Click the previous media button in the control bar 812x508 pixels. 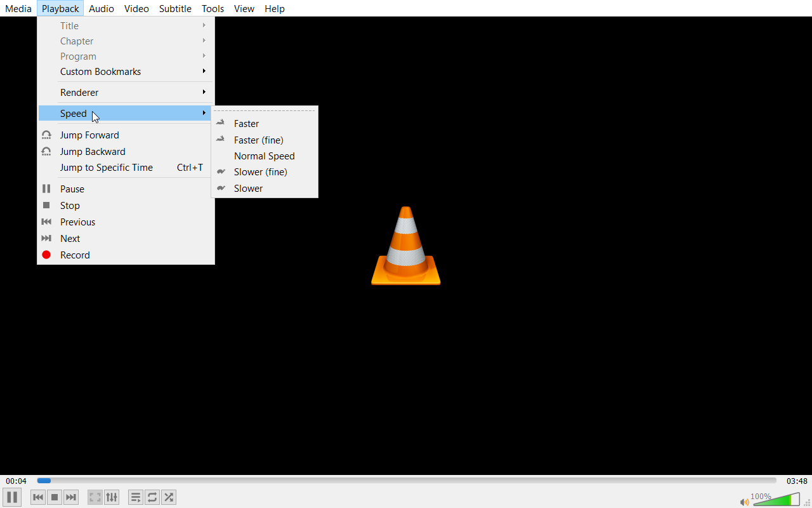(38, 497)
